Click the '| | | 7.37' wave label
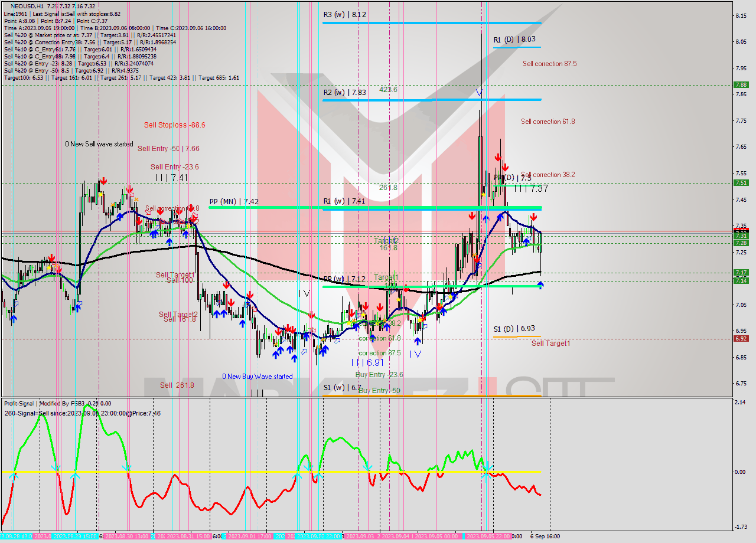Screen dimensions: 756x543 530,189
